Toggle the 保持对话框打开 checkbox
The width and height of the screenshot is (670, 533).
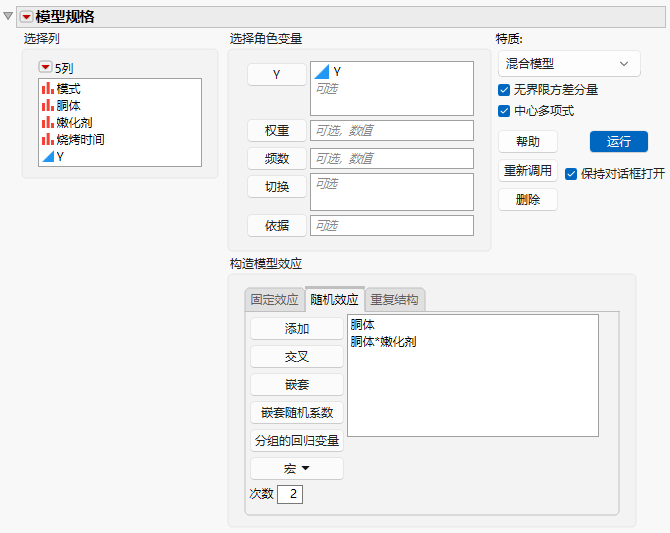pyautogui.click(x=571, y=174)
